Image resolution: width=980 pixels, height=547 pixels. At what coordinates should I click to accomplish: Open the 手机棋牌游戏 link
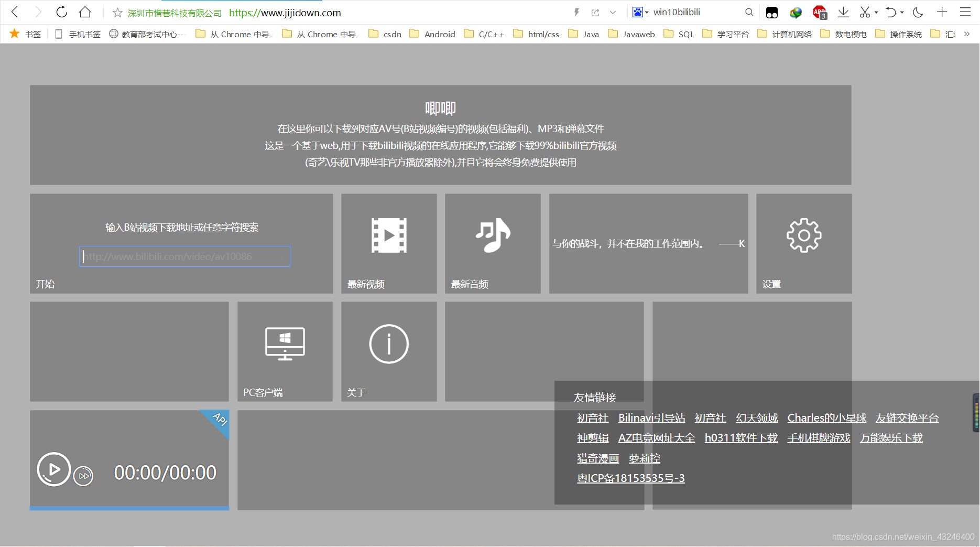coord(818,438)
